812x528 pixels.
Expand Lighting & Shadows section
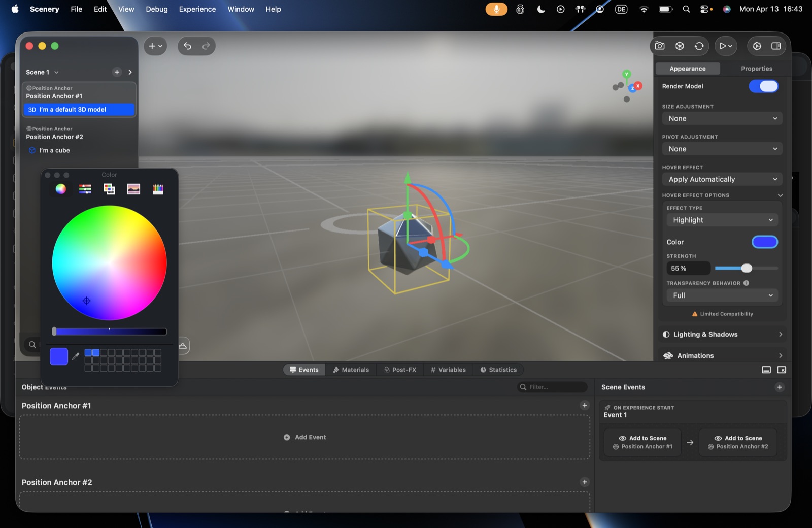(722, 334)
